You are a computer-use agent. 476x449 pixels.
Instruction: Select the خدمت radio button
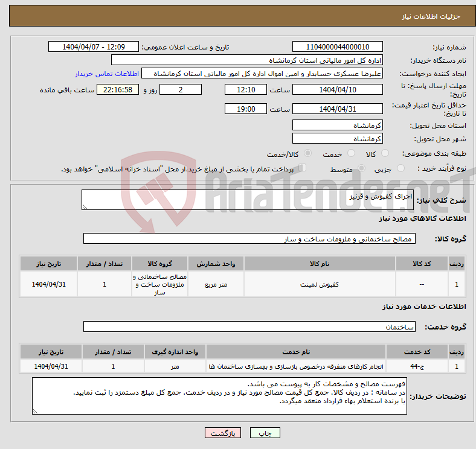351,153
